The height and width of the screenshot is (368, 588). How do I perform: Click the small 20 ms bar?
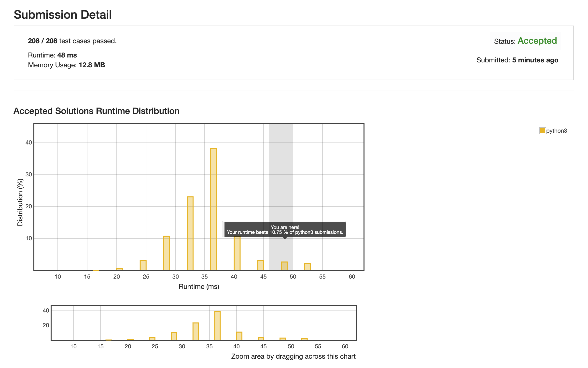click(119, 269)
